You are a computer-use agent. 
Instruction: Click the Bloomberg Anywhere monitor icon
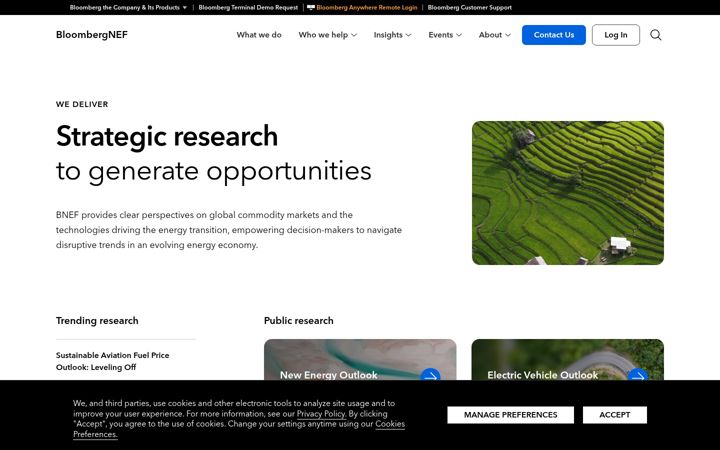(x=311, y=7)
